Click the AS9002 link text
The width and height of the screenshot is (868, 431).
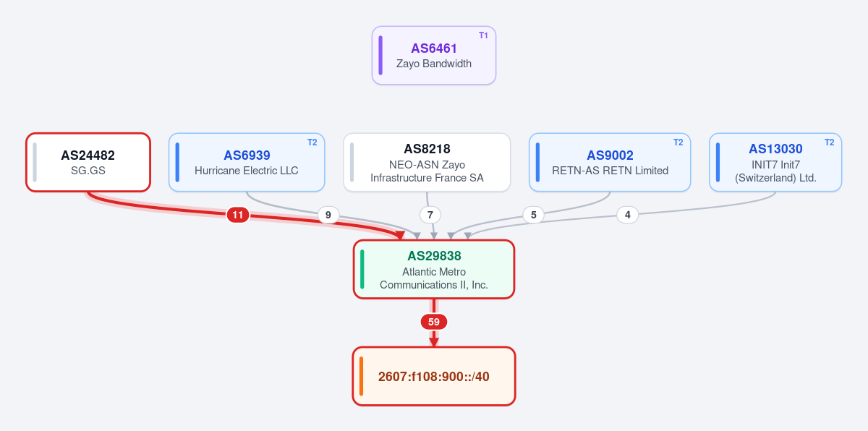click(x=610, y=155)
